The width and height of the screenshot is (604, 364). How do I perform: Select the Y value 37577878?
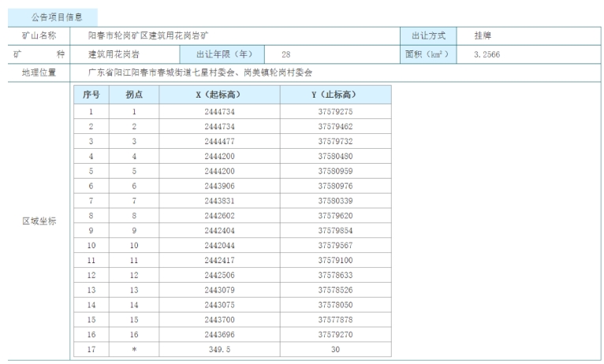[x=335, y=319]
